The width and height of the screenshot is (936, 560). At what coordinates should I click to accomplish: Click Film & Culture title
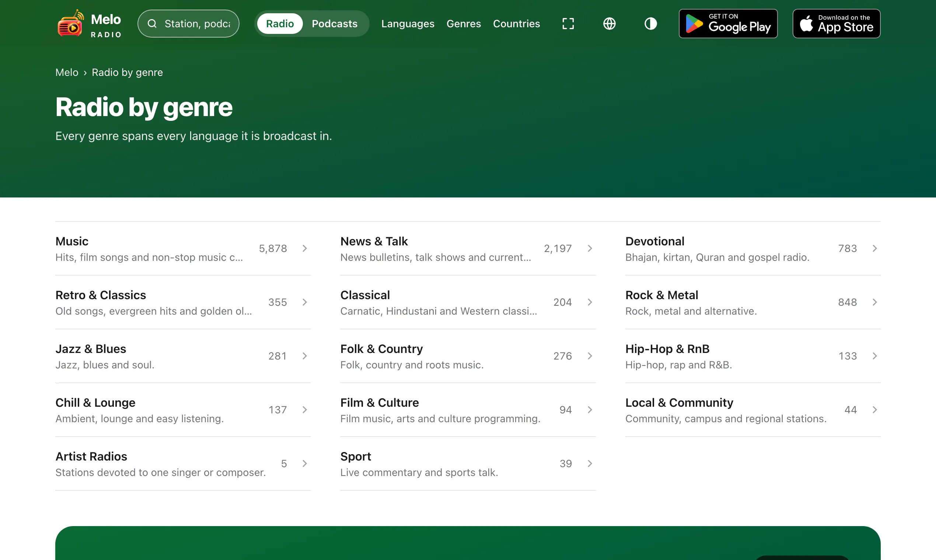pos(379,403)
